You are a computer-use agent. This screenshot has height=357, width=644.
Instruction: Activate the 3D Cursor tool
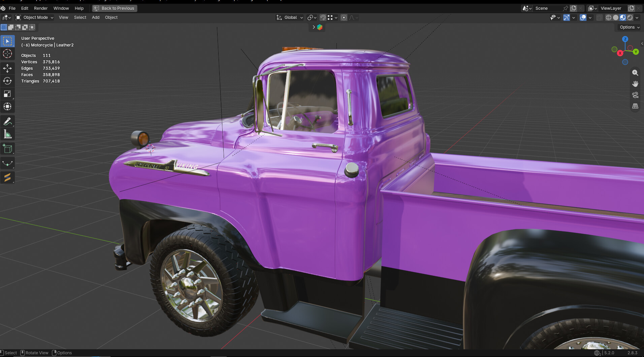7,54
